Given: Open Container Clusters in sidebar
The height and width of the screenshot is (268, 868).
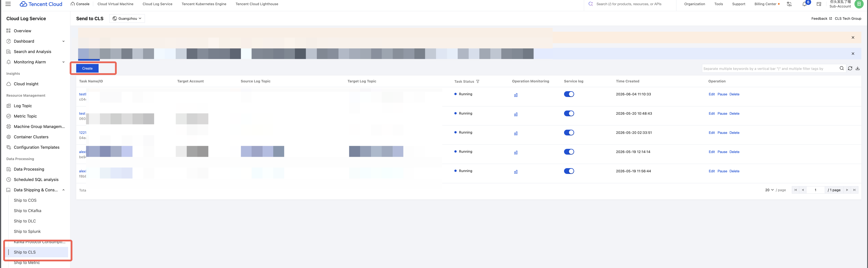Looking at the screenshot, I should click(31, 137).
